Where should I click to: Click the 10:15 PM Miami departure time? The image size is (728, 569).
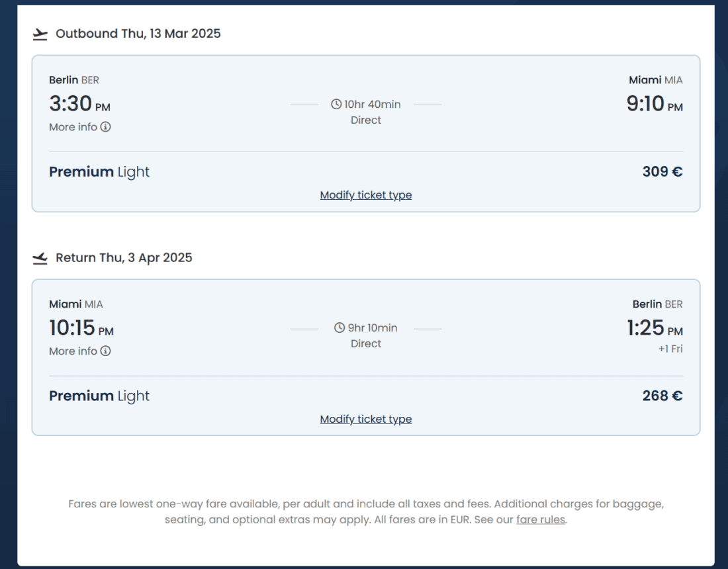click(81, 329)
